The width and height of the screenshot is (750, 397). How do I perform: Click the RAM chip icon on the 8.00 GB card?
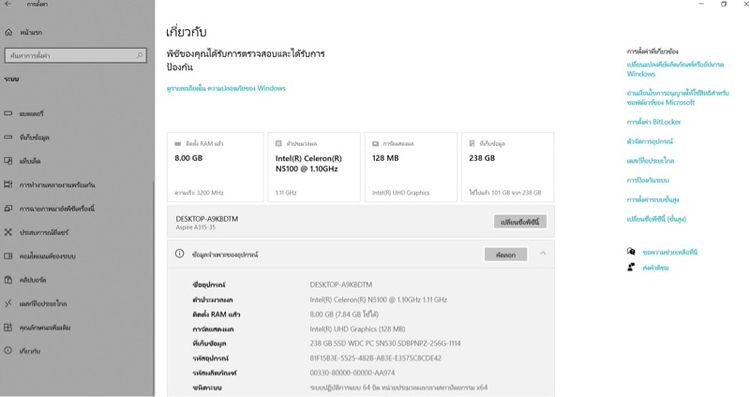tap(178, 143)
